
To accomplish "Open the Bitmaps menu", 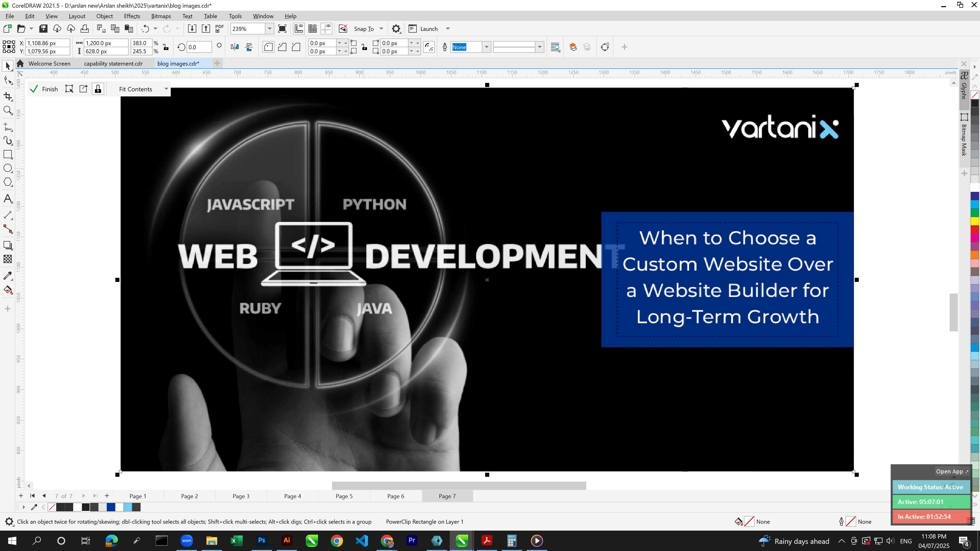I will 161,16.
